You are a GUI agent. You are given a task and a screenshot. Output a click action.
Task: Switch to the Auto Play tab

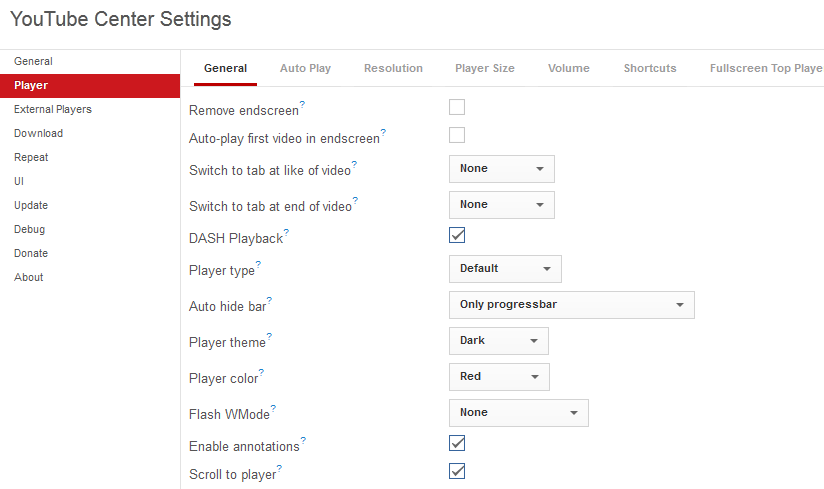pos(305,68)
